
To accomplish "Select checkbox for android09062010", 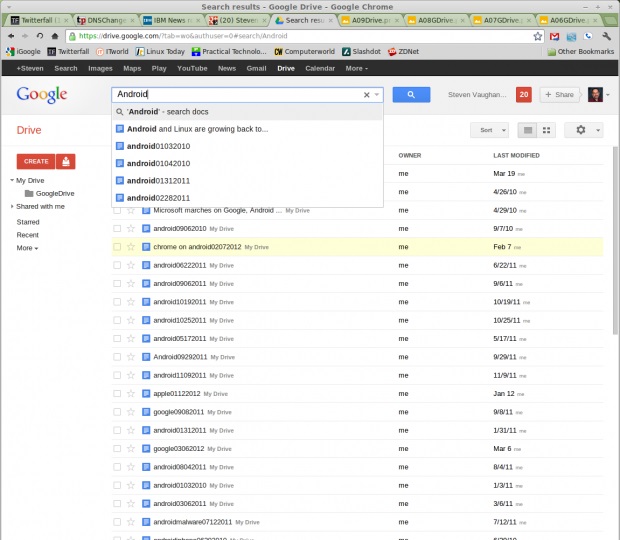I will coord(117,228).
